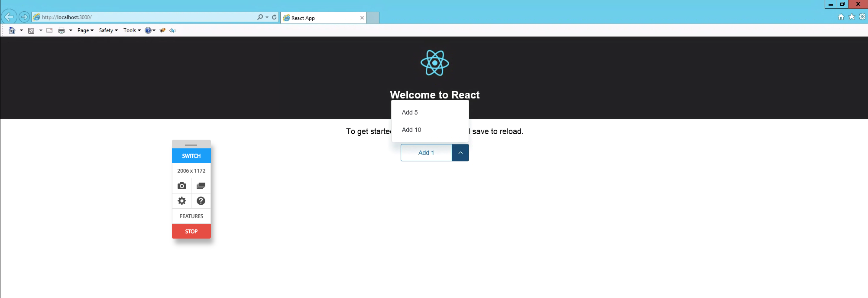Go forward with the browser Forward arrow
The image size is (868, 298).
point(24,17)
